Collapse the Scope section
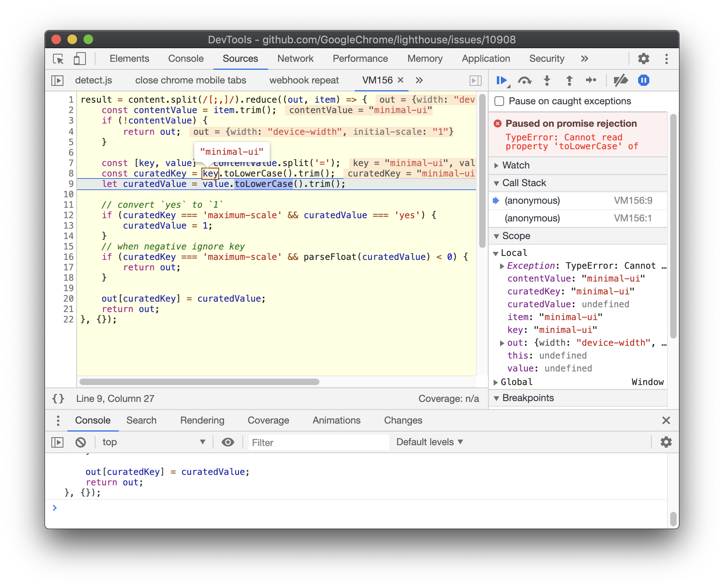This screenshot has width=724, height=588. 578,236
